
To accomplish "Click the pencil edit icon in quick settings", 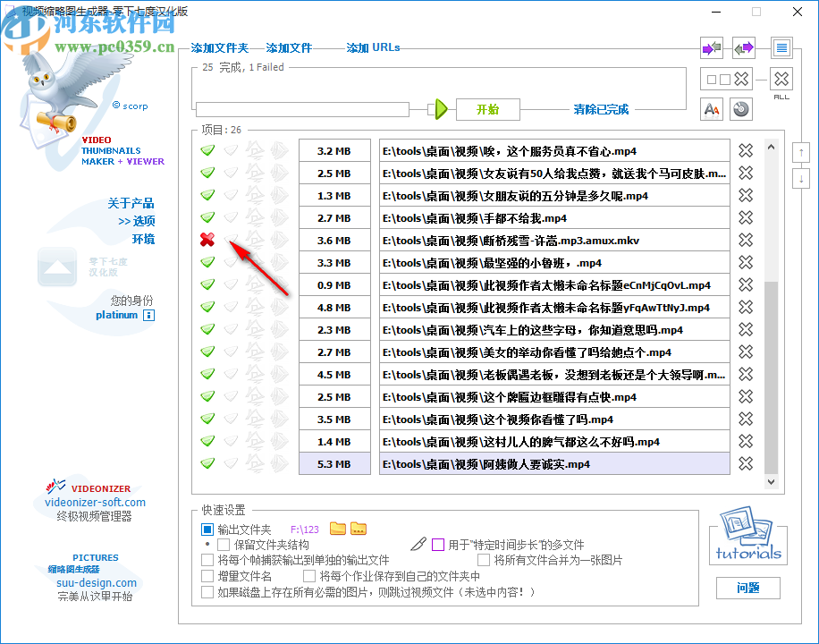I will tap(418, 543).
